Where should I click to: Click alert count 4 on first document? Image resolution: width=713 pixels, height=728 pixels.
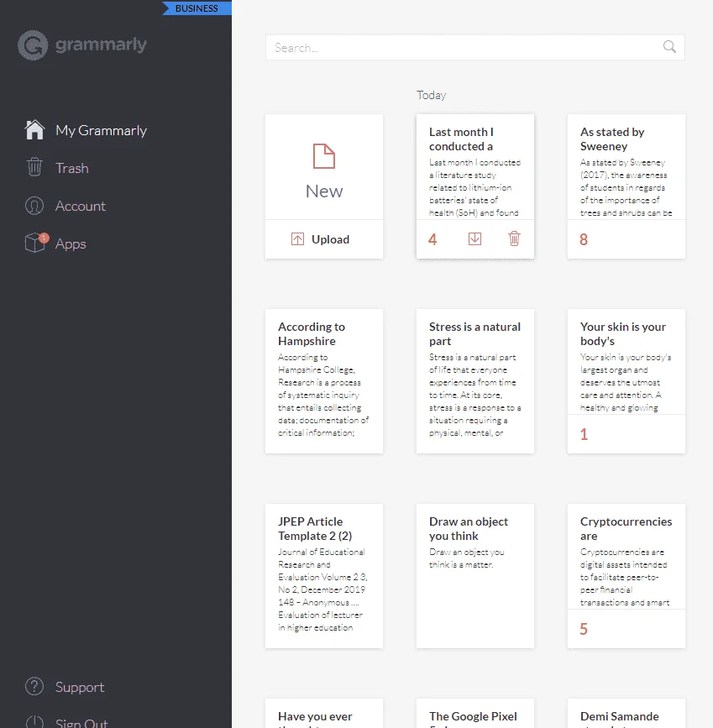pyautogui.click(x=433, y=239)
